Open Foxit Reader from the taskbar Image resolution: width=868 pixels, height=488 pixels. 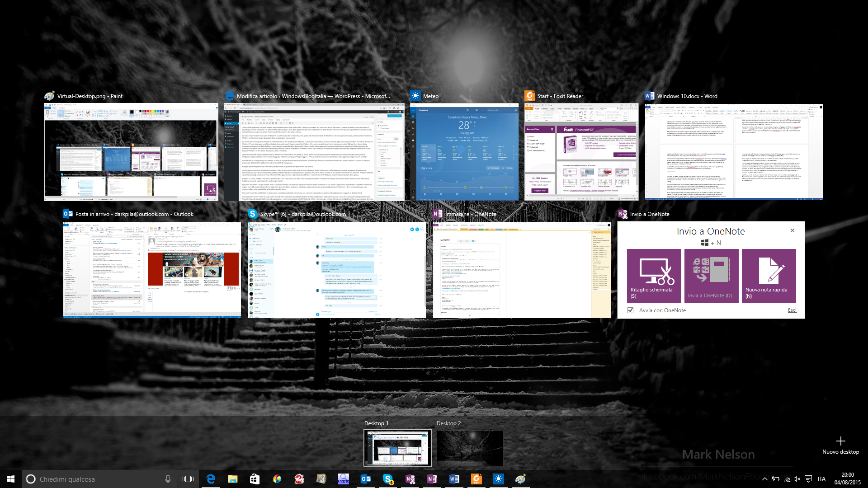(x=476, y=479)
